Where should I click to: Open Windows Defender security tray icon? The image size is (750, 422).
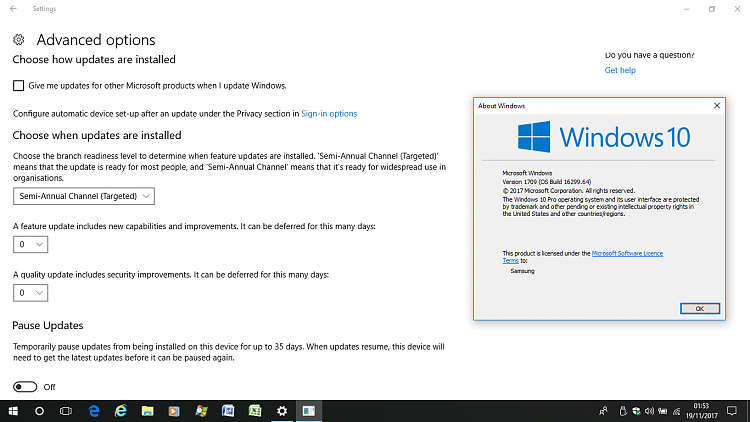point(636,411)
